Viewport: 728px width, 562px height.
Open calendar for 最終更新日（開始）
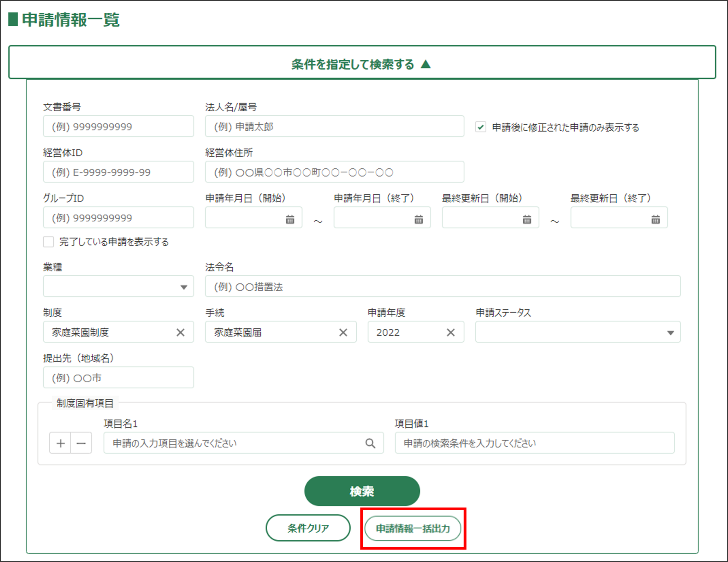pyautogui.click(x=527, y=219)
